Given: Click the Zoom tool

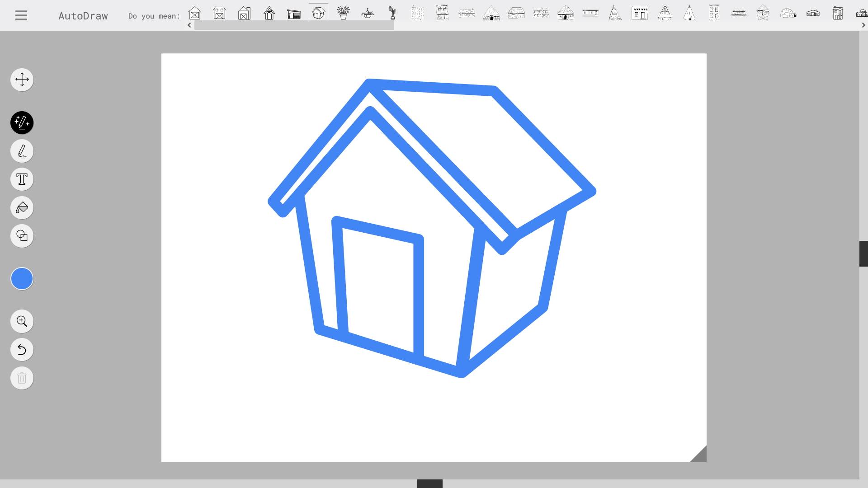Looking at the screenshot, I should [22, 321].
